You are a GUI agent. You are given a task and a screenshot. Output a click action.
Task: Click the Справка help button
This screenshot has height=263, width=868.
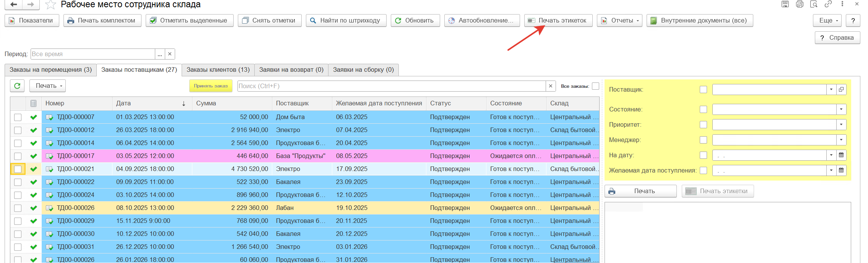click(x=837, y=38)
